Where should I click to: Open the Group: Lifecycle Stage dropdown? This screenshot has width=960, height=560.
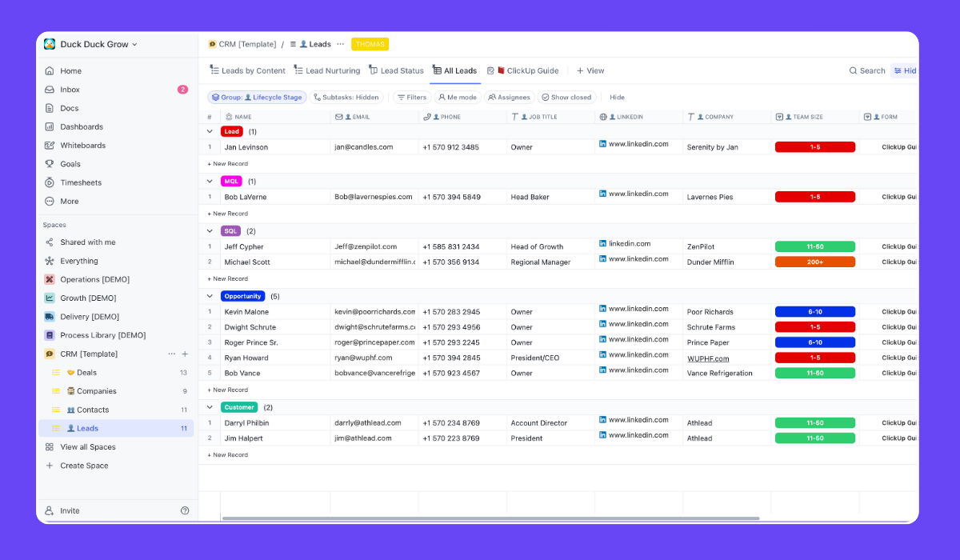pyautogui.click(x=257, y=97)
